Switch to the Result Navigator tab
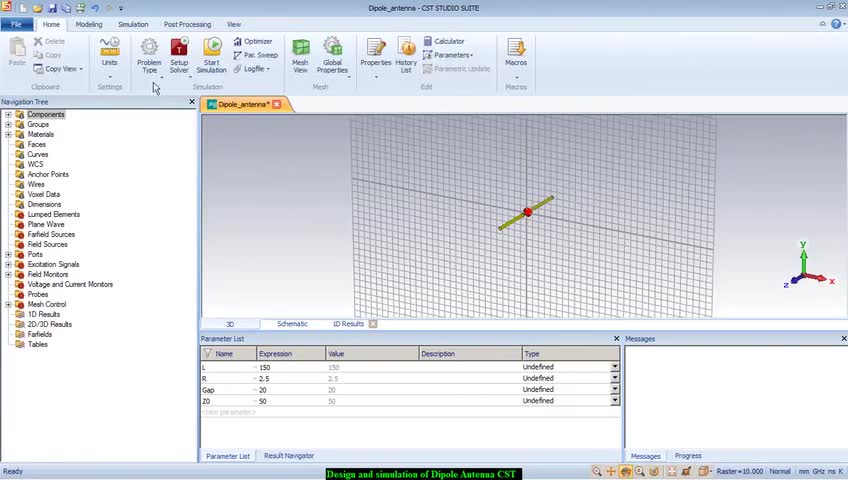 tap(289, 456)
